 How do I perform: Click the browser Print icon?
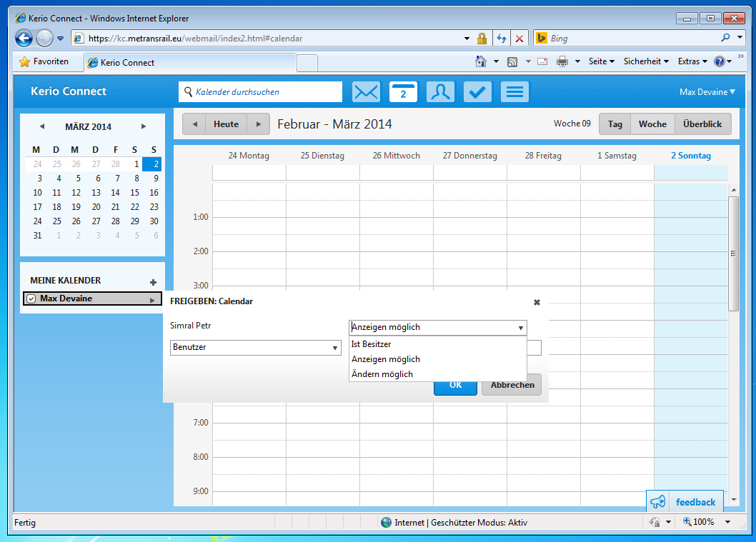pyautogui.click(x=562, y=61)
